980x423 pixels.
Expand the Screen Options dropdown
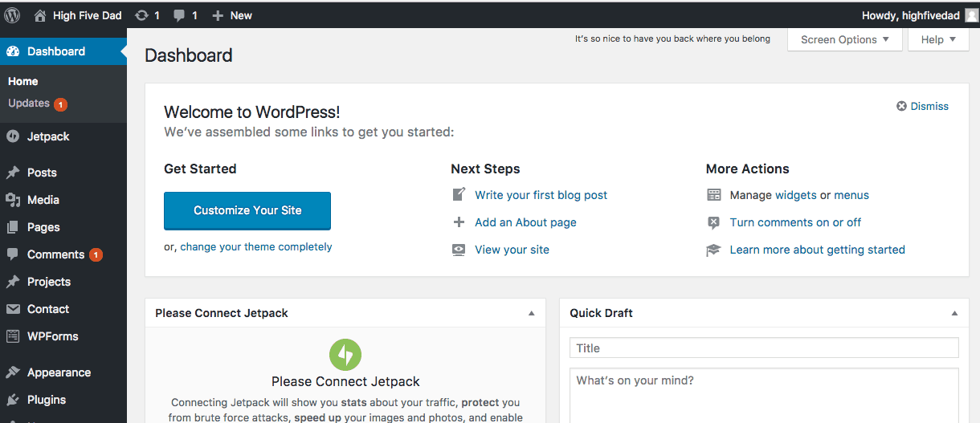[845, 39]
